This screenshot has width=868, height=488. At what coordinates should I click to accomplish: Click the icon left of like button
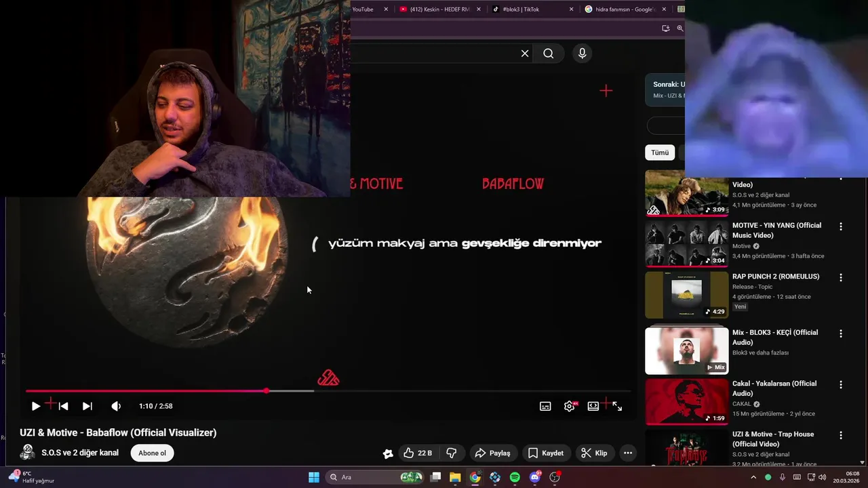[x=388, y=453]
